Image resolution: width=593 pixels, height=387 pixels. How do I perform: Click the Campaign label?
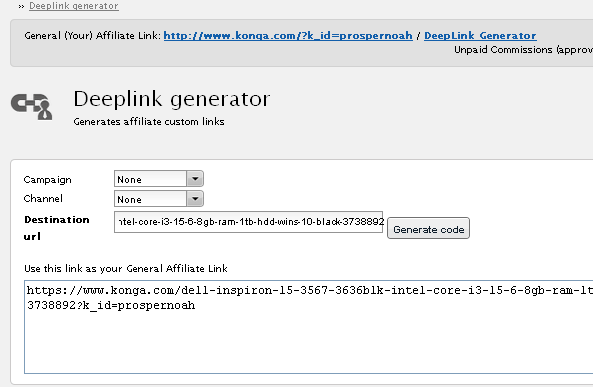[47, 180]
